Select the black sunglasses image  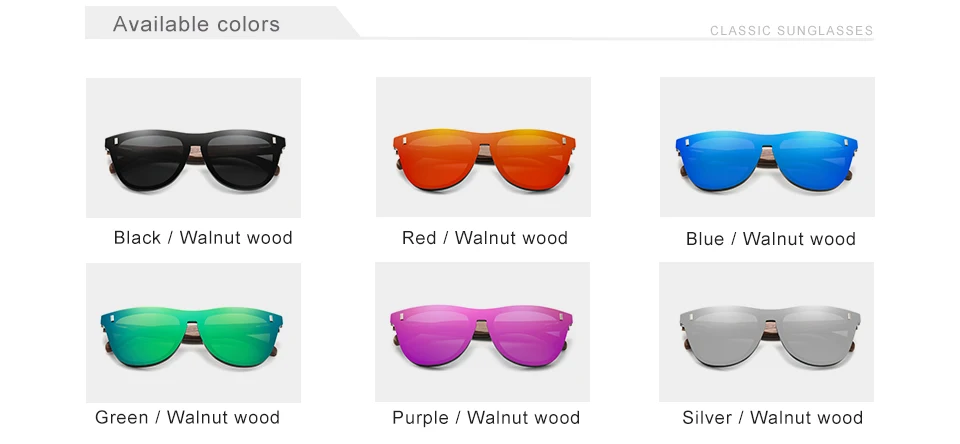tap(193, 148)
